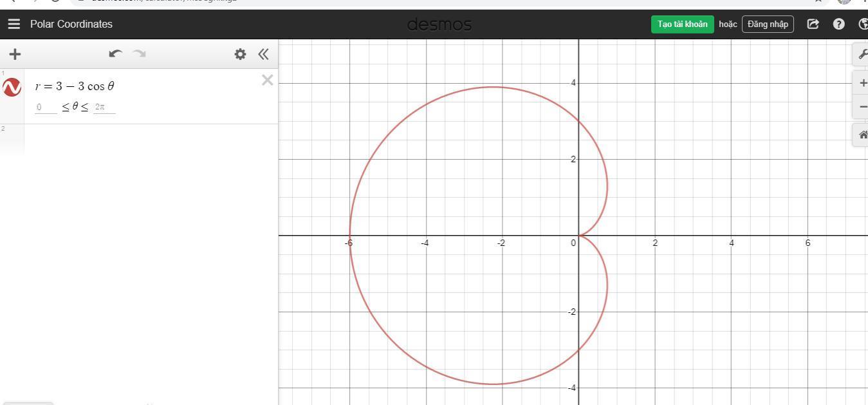
Task: Click the graph title Polar Coordinates
Action: point(71,24)
